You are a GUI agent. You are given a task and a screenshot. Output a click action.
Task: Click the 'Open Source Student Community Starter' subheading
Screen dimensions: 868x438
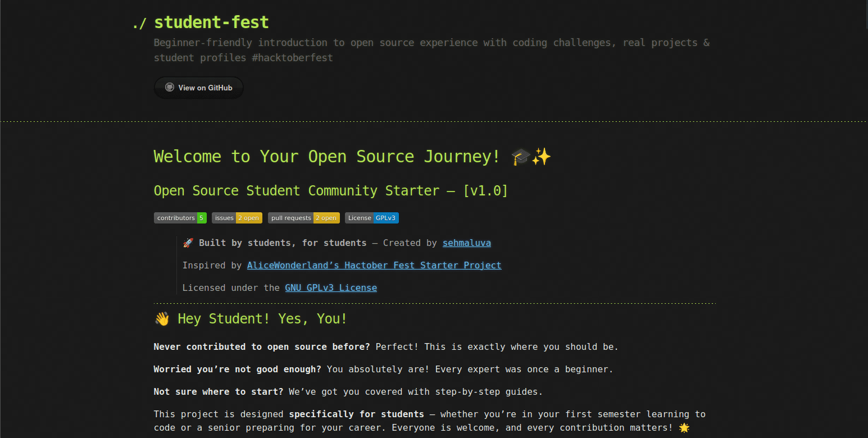pyautogui.click(x=330, y=191)
